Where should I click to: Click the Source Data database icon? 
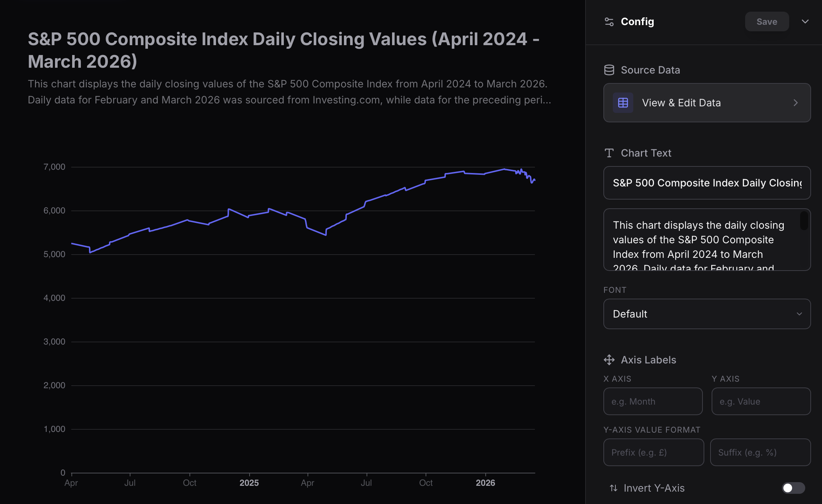(x=609, y=70)
